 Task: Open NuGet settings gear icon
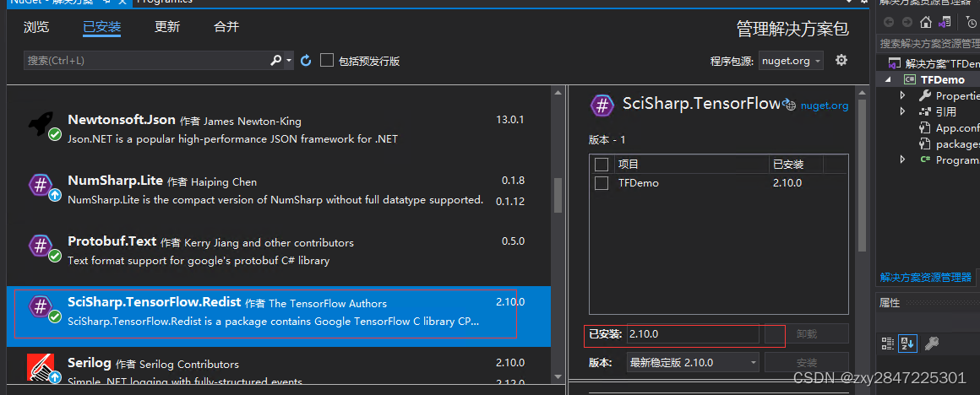(x=842, y=60)
